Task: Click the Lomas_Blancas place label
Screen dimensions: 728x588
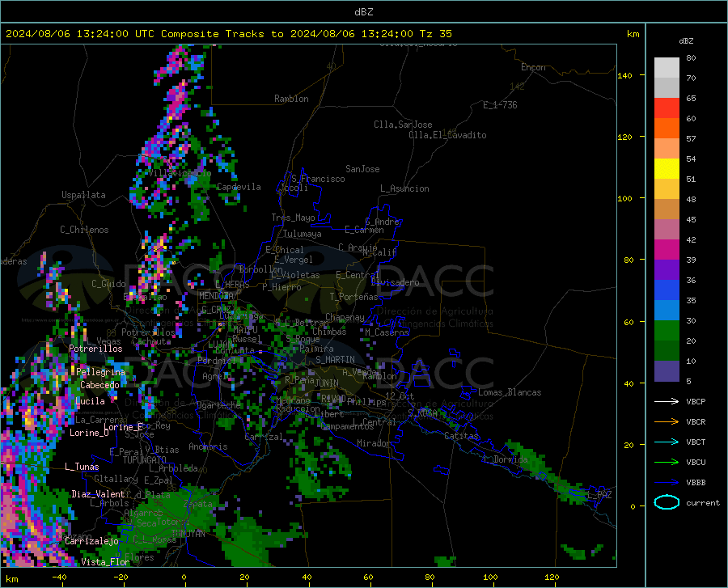Action: coord(510,392)
